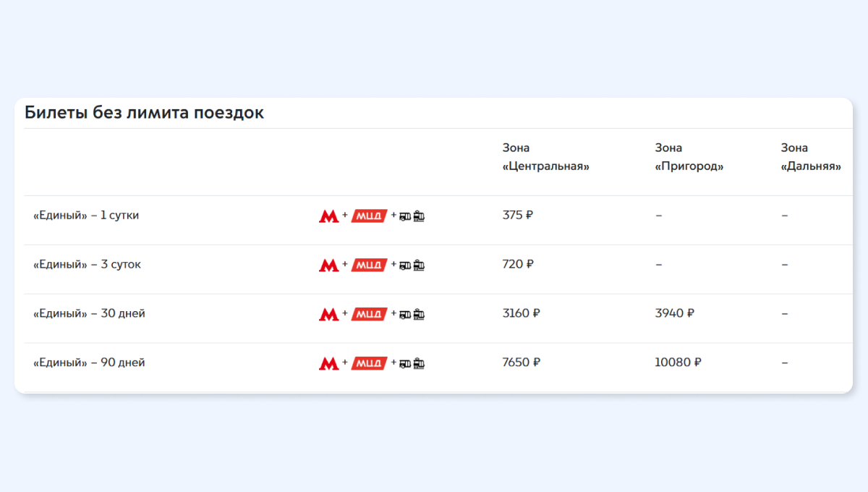The width and height of the screenshot is (868, 492).
Task: Select the row label «Единый» – 90 дней
Action: (89, 362)
